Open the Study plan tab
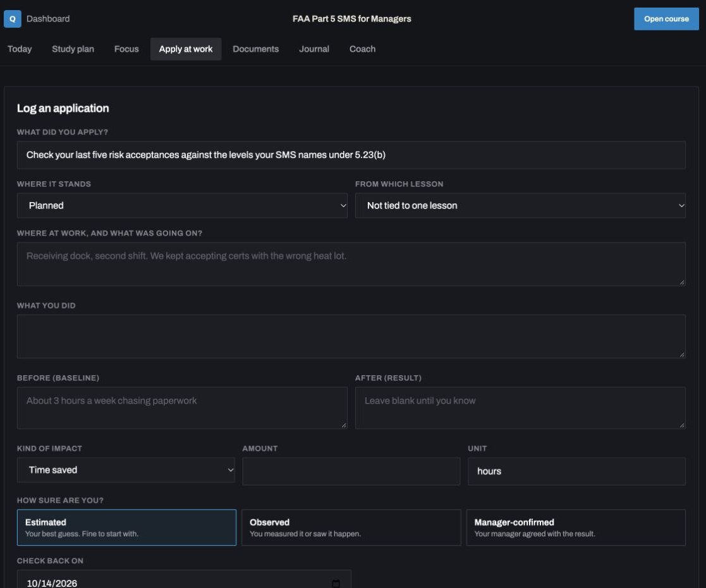 pyautogui.click(x=73, y=49)
